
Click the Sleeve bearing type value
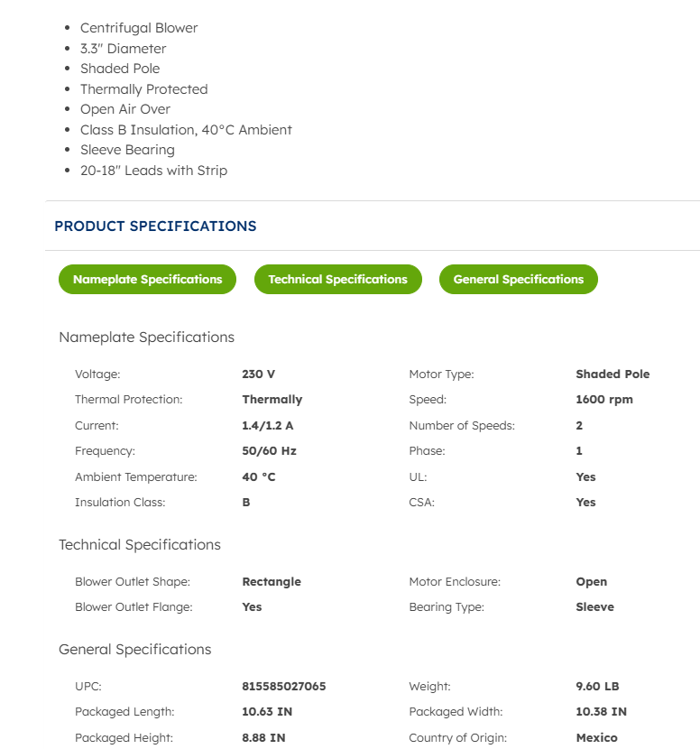(x=594, y=607)
